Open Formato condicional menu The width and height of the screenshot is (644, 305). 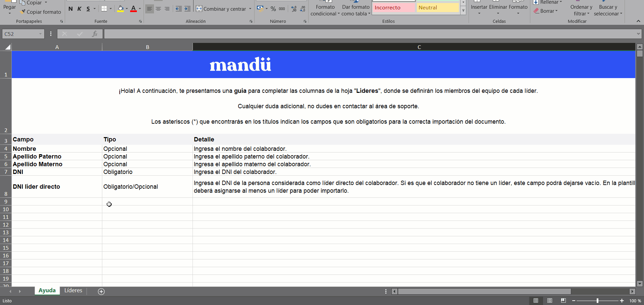click(325, 10)
